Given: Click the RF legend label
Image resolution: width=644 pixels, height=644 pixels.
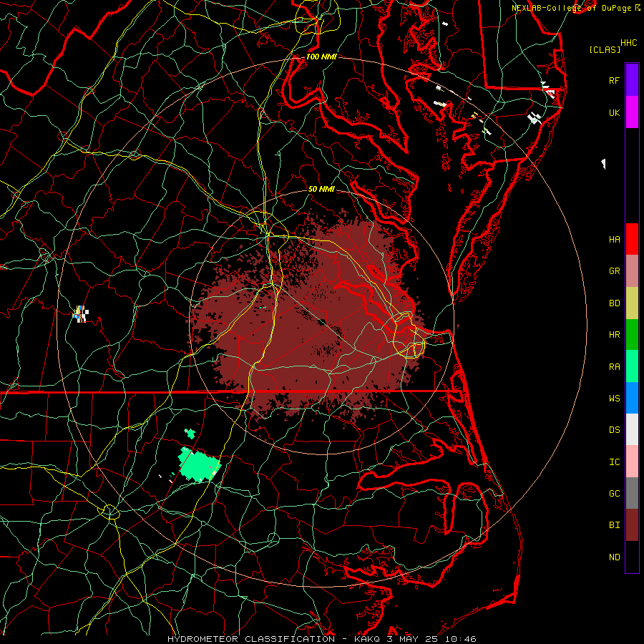Looking at the screenshot, I should point(614,80).
